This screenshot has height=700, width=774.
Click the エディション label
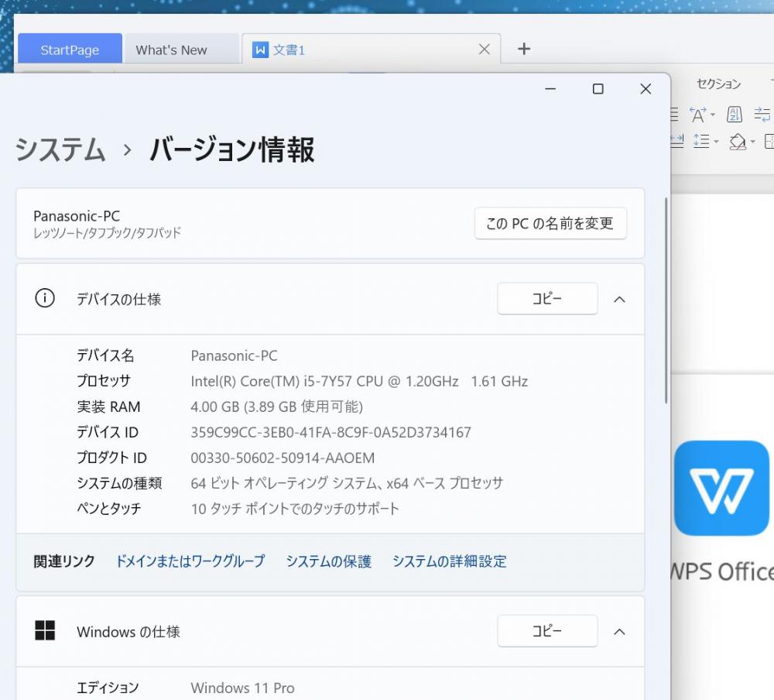click(108, 688)
